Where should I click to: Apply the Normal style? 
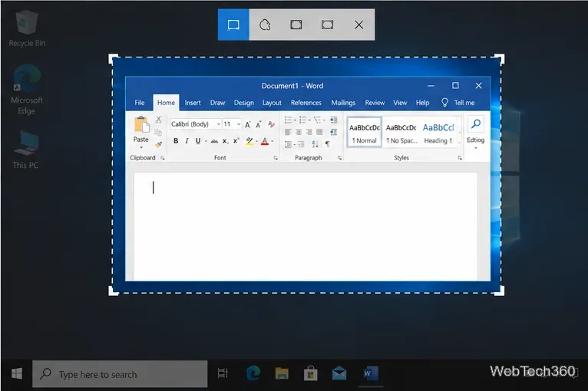[365, 132]
